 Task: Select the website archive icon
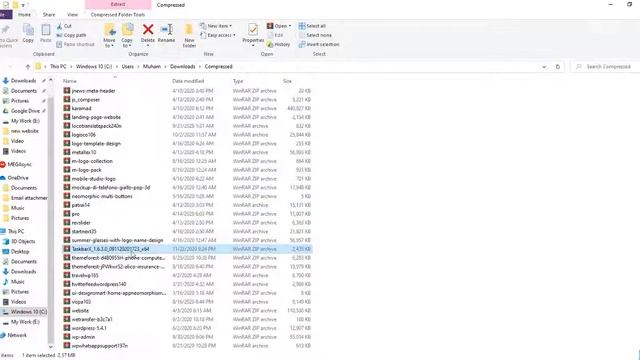pos(67,310)
